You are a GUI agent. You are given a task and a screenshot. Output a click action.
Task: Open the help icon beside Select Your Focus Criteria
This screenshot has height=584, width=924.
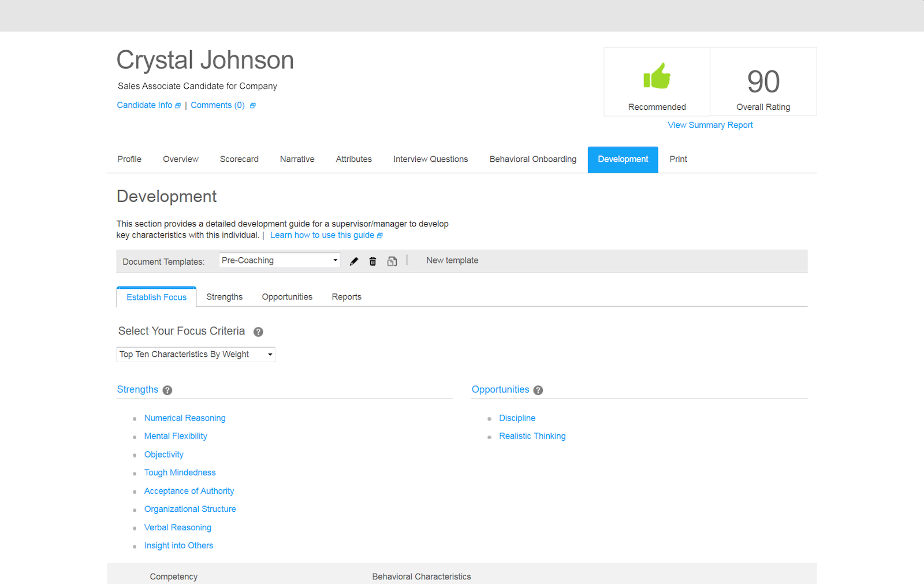258,332
